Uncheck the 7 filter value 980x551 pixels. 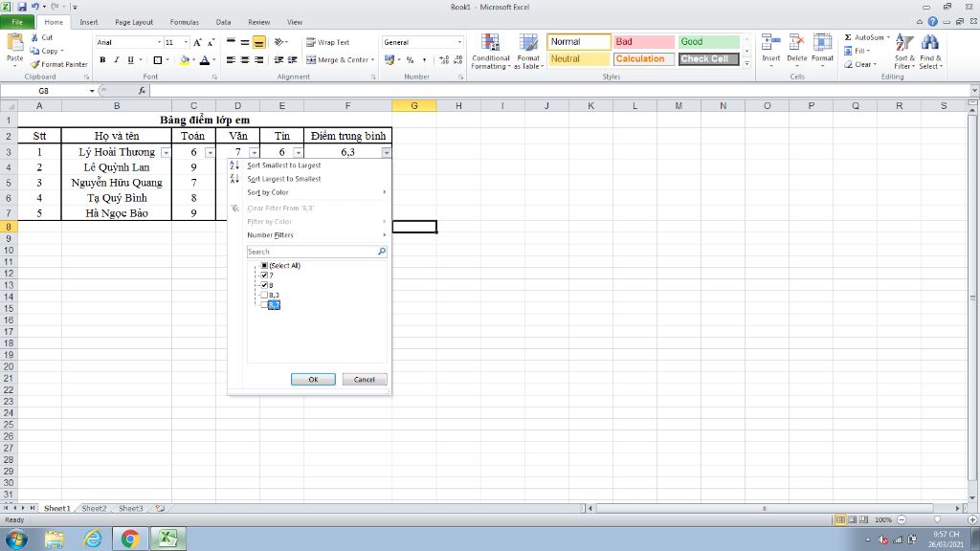click(x=264, y=275)
